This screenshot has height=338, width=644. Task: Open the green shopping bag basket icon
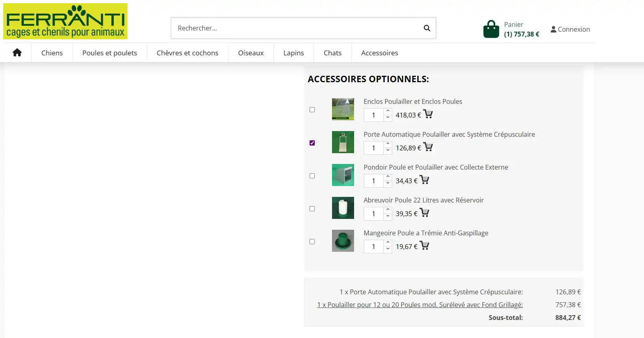[x=491, y=29]
